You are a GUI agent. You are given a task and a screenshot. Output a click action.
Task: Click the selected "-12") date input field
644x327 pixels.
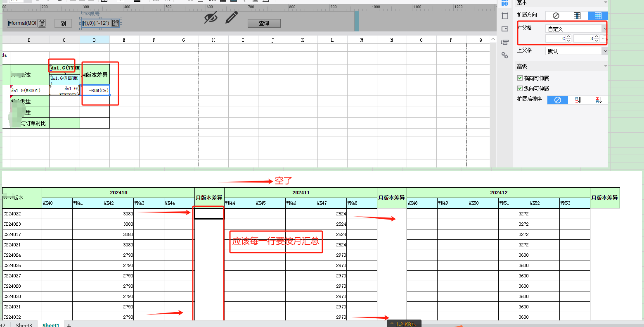(x=96, y=23)
